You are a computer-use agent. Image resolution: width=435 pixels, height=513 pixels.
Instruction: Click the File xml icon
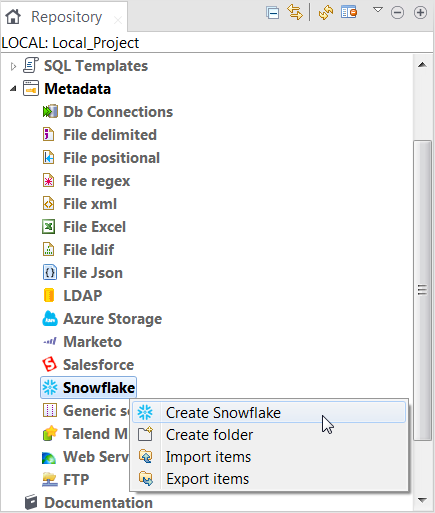point(49,203)
